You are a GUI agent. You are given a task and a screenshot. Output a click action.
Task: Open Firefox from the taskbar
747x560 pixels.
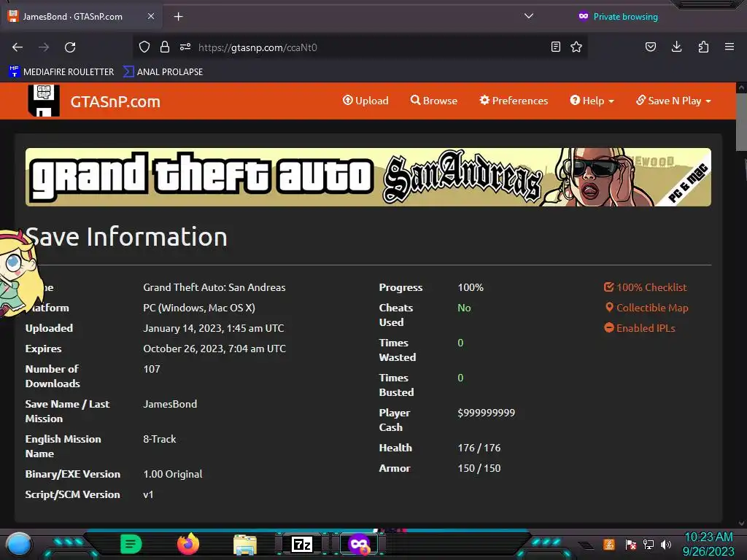click(188, 544)
